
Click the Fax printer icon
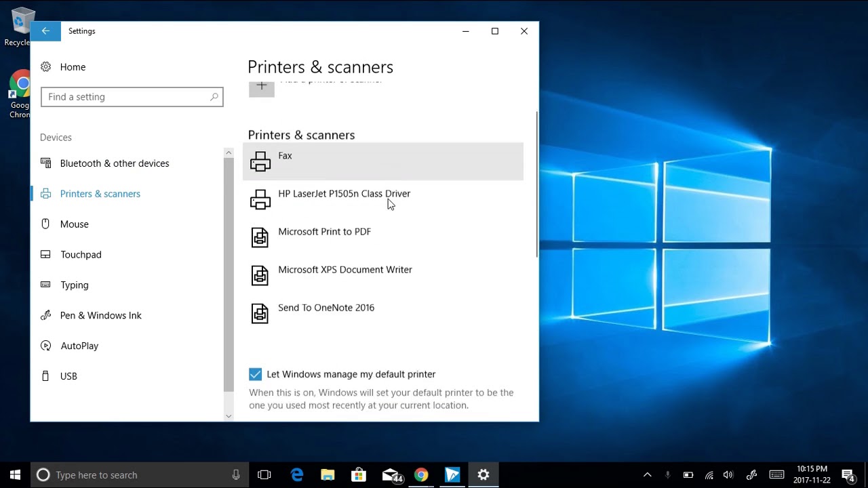[260, 161]
